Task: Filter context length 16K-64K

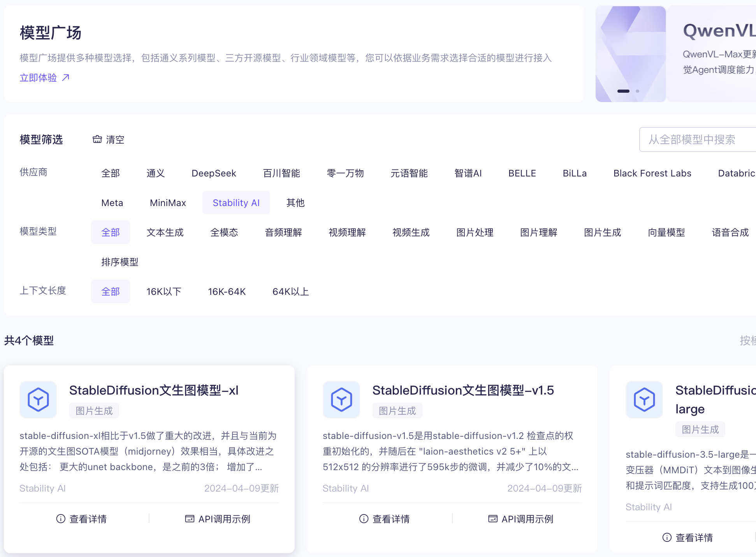Action: point(227,292)
